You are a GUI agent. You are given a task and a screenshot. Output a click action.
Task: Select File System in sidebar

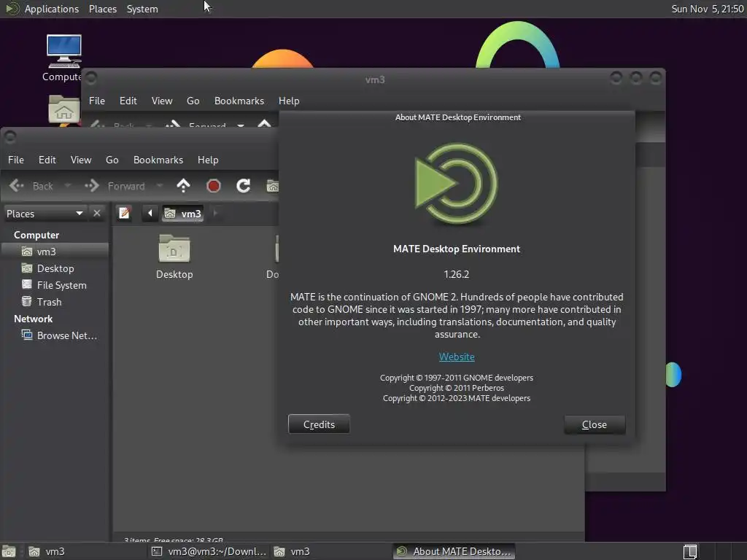(55, 285)
